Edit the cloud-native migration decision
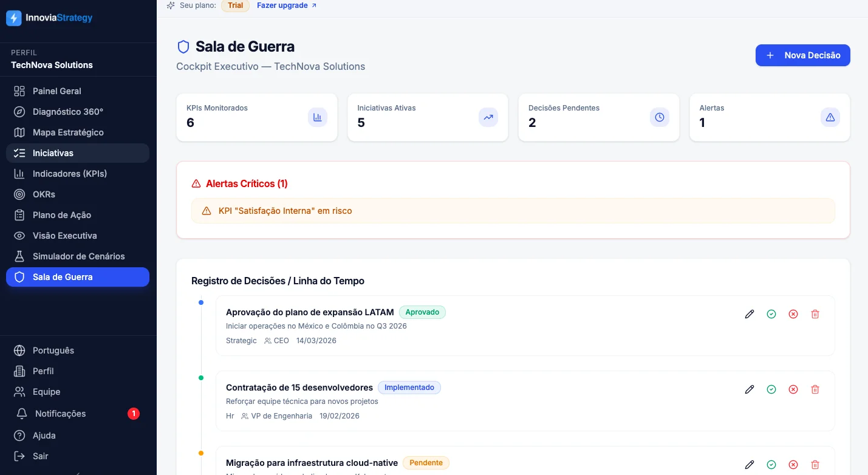Viewport: 868px width, 475px height. point(750,465)
